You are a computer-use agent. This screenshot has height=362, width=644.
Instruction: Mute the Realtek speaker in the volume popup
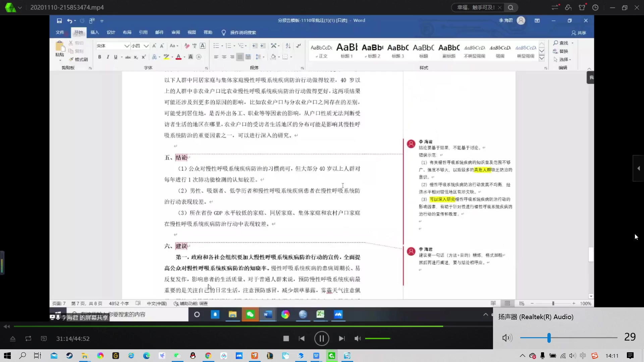507,338
